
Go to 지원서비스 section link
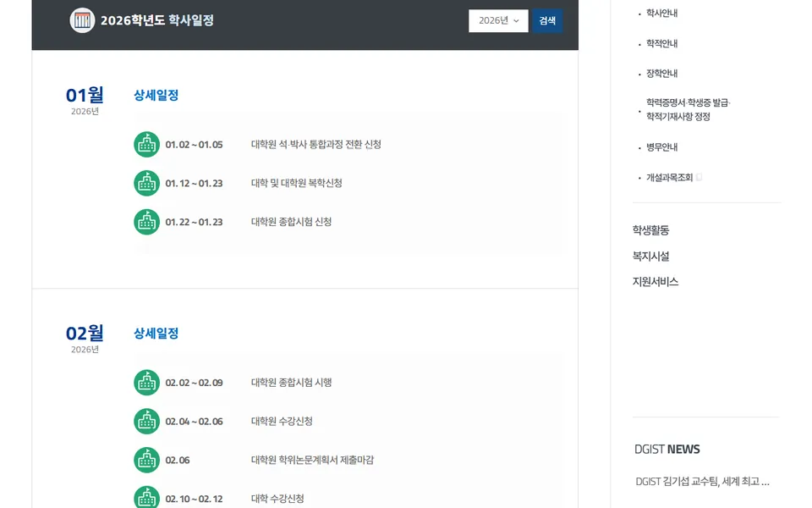(655, 281)
